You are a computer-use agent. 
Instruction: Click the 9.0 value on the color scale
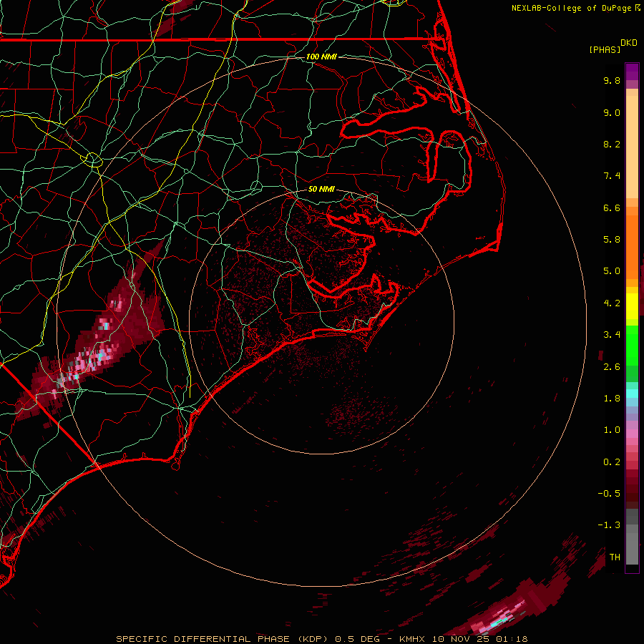point(612,112)
